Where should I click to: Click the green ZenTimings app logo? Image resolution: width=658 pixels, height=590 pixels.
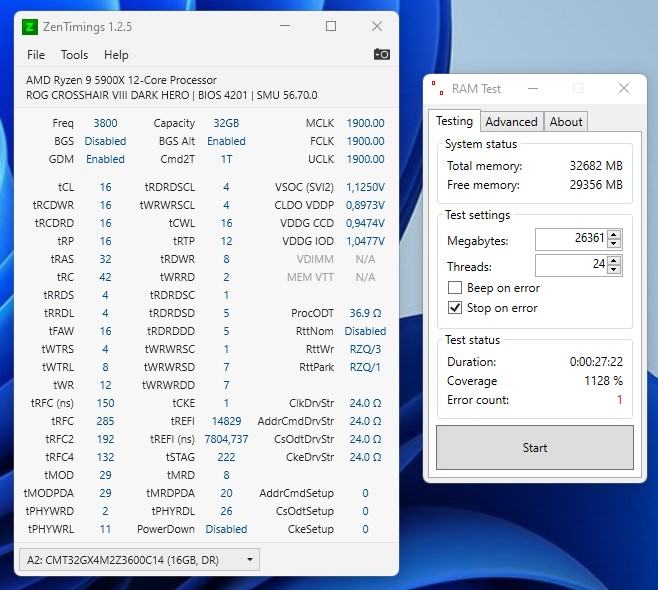click(x=30, y=27)
